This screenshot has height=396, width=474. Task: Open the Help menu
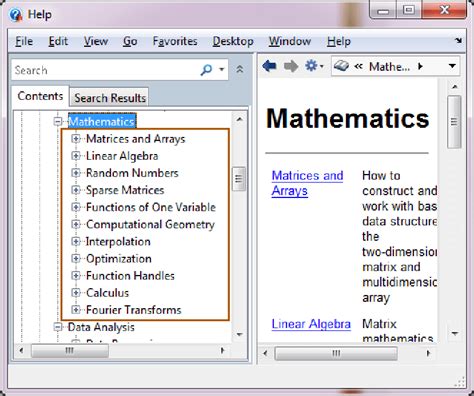339,41
